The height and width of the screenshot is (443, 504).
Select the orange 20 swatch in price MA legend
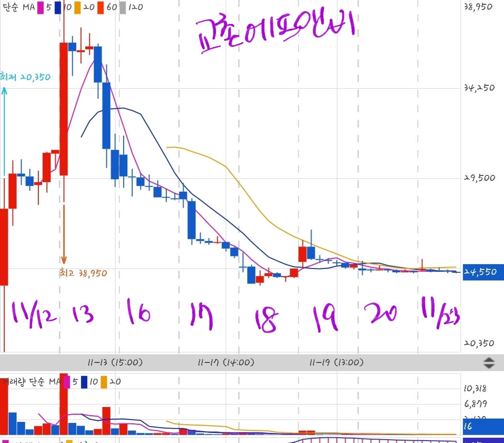[78, 7]
